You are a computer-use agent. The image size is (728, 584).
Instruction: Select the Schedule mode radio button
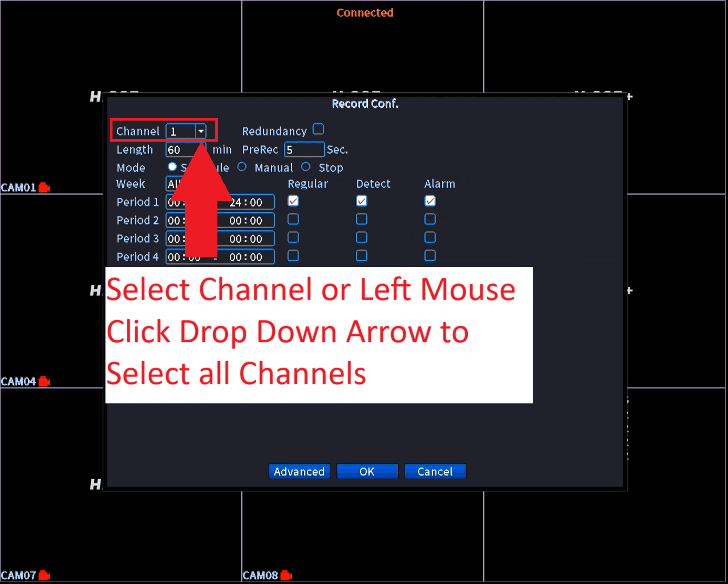172,167
